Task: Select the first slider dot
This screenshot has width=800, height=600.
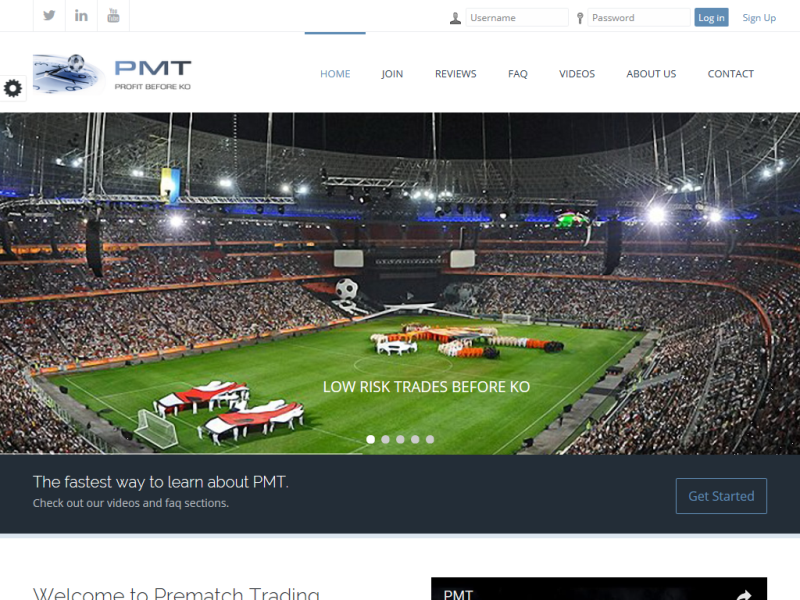Action: 370,439
